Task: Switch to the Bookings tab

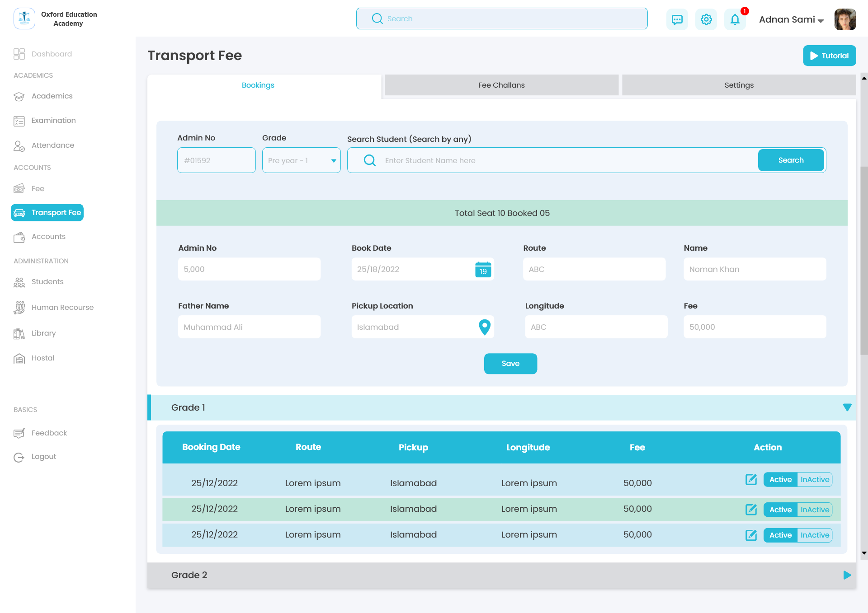Action: [x=264, y=85]
